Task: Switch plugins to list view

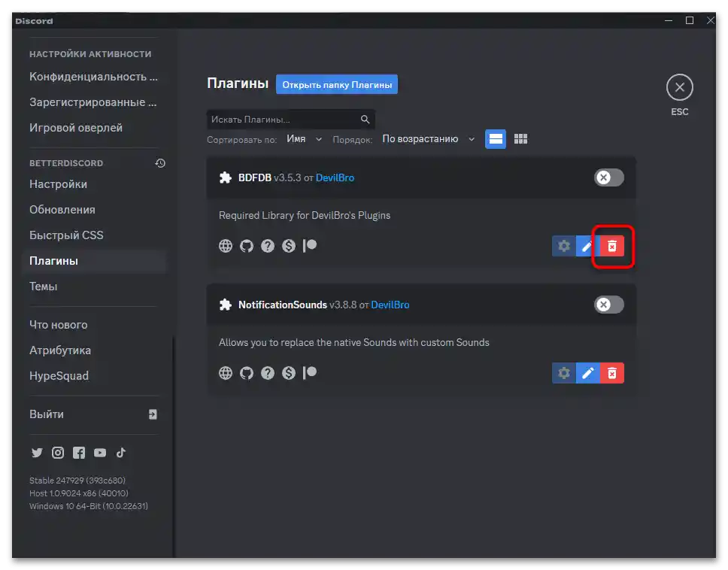Action: (496, 139)
